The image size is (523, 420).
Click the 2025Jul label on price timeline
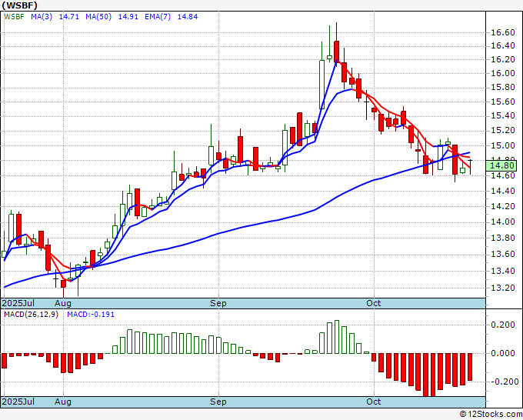pyautogui.click(x=18, y=303)
